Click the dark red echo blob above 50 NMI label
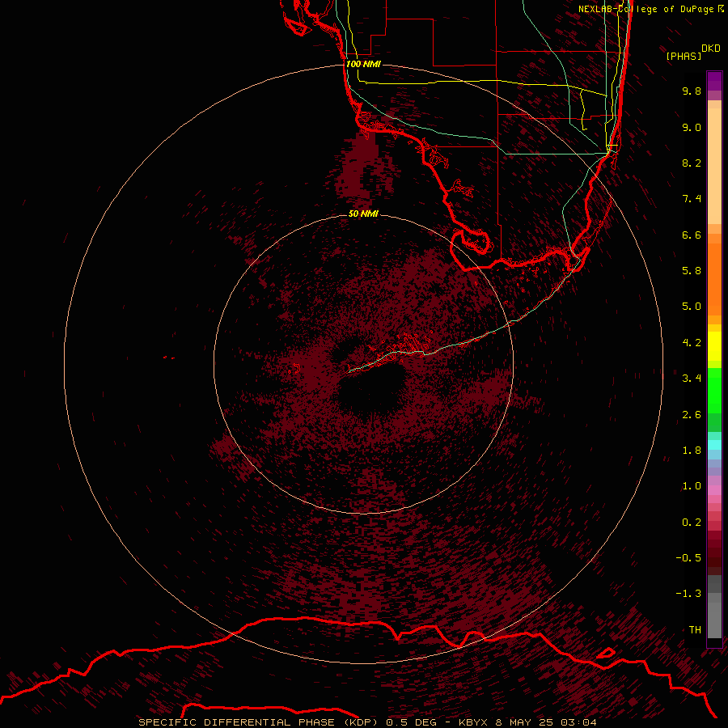This screenshot has height=728, width=728. [363, 170]
